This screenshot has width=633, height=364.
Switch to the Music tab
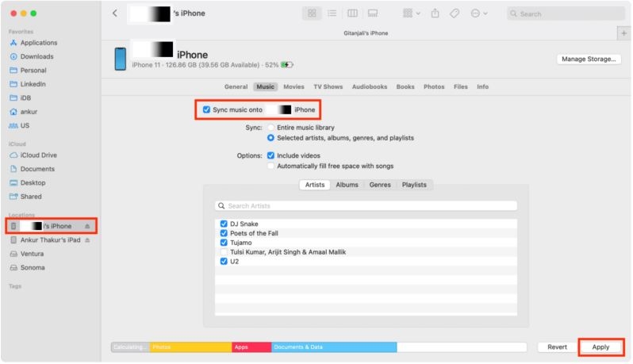click(x=265, y=86)
